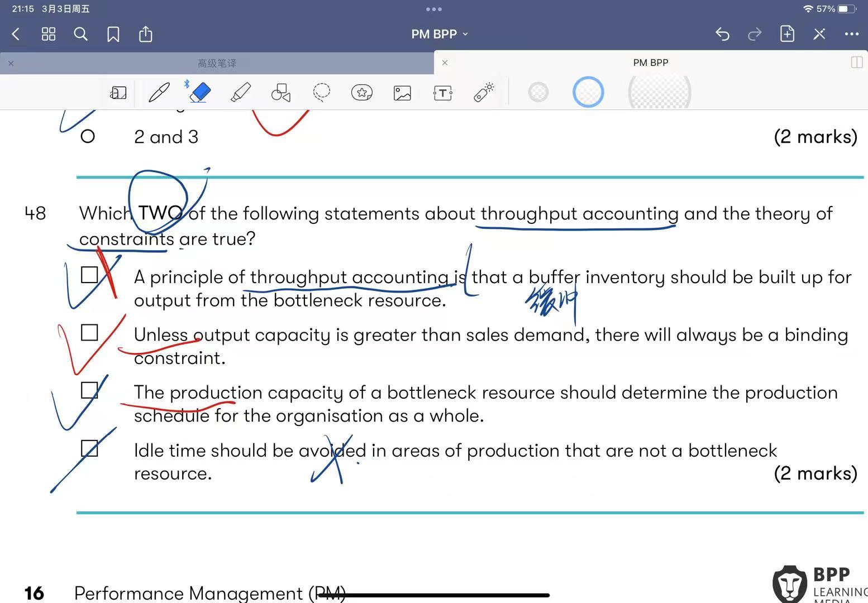Open the share and export menu
The width and height of the screenshot is (868, 603).
pos(145,34)
